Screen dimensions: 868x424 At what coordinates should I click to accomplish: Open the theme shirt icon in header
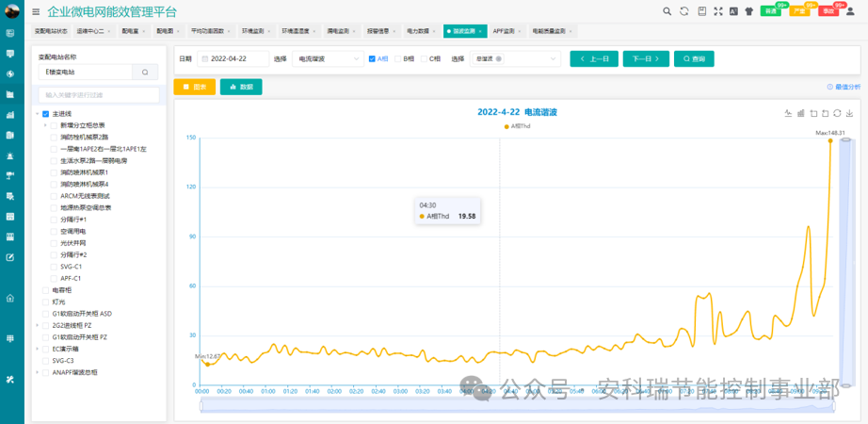pyautogui.click(x=749, y=11)
